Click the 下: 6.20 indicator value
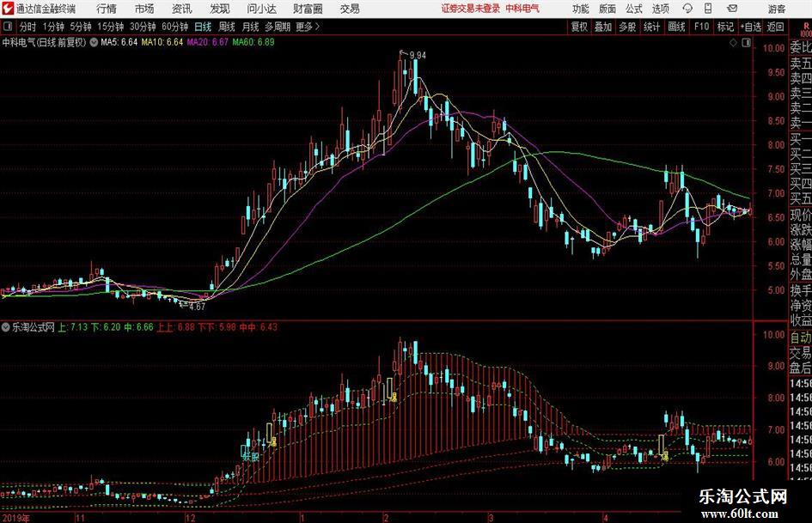The height and width of the screenshot is (523, 812). 106,327
